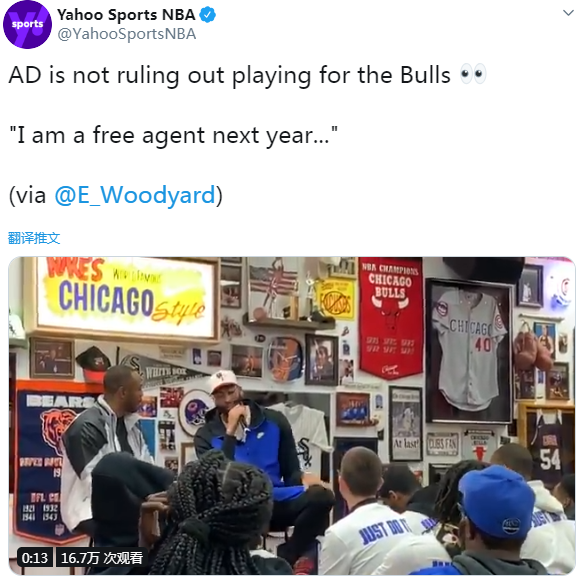Screen dimensions: 587x584
Task: Click the red Chicago Bulls banner
Action: coord(390,318)
